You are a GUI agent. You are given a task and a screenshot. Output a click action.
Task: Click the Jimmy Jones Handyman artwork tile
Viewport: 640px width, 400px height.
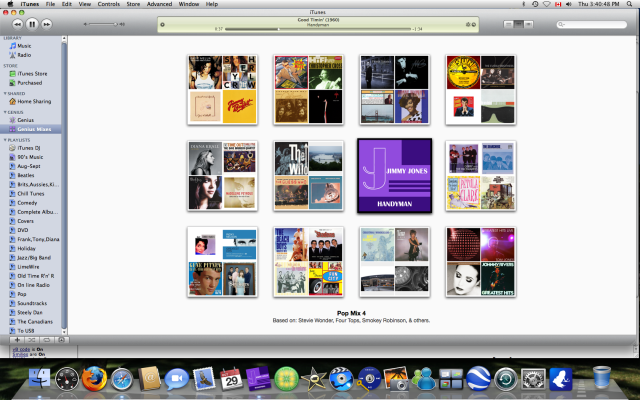[395, 176]
